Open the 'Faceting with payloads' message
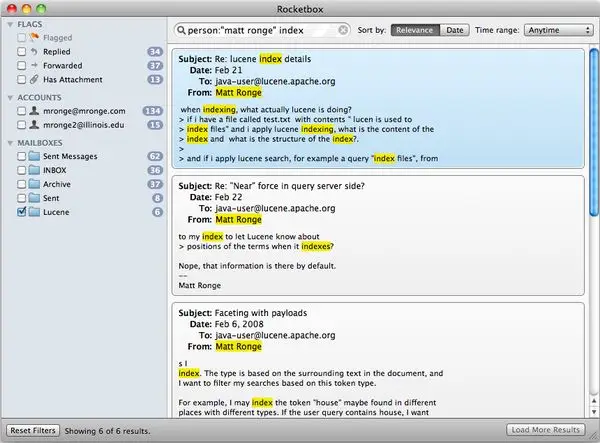Viewport: 600px width, 443px height. tap(378, 360)
